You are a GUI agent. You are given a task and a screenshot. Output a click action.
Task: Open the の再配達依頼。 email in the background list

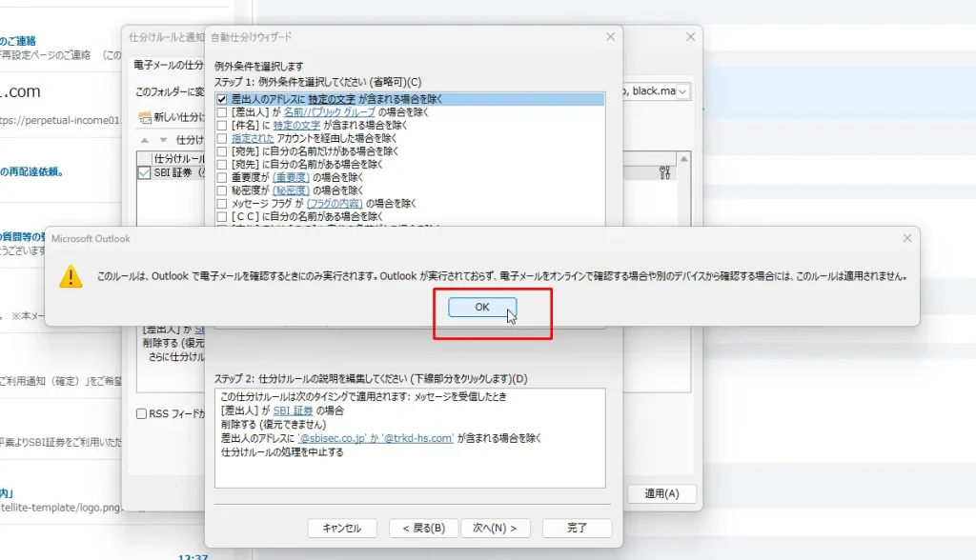pyautogui.click(x=31, y=171)
